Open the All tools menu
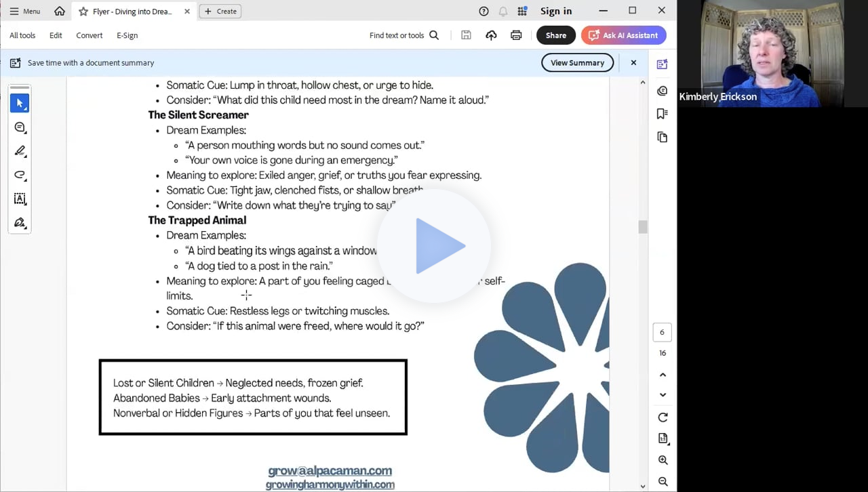The height and width of the screenshot is (492, 868). [x=22, y=35]
